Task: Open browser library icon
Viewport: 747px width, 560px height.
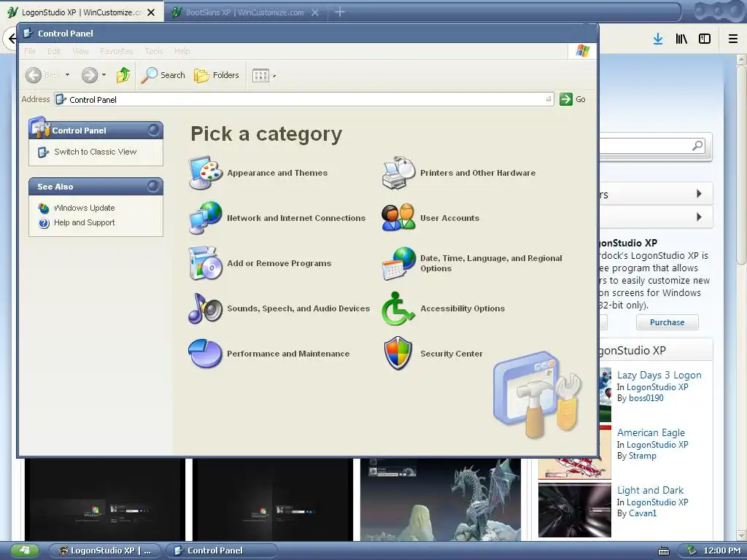Action: pos(681,39)
